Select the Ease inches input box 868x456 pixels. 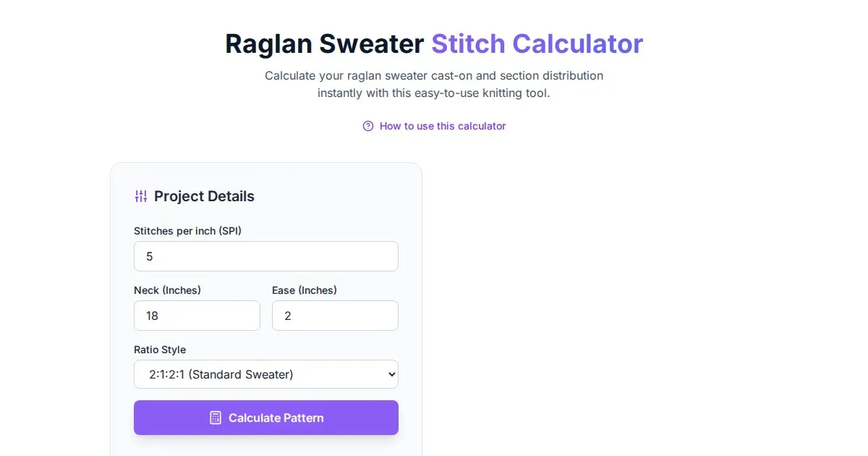click(x=335, y=316)
